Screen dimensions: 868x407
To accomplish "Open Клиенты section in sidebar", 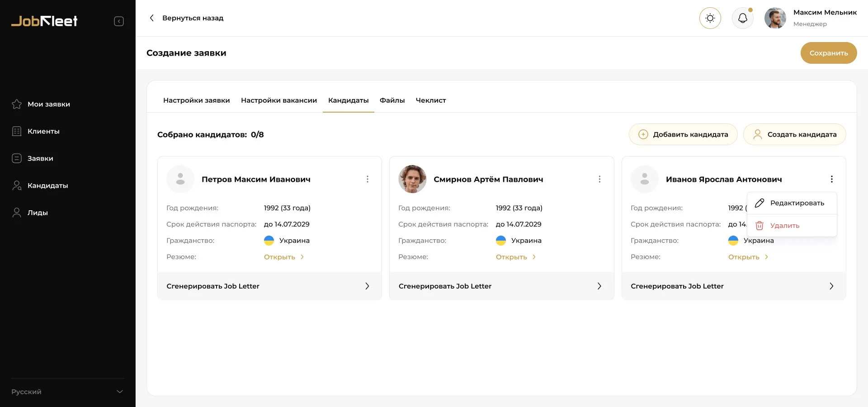I will (x=43, y=131).
